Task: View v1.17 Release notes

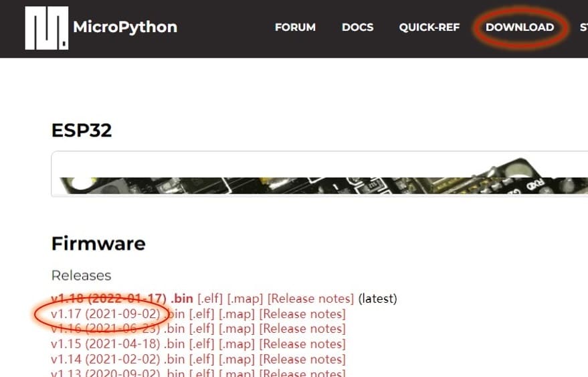Action: click(x=302, y=314)
